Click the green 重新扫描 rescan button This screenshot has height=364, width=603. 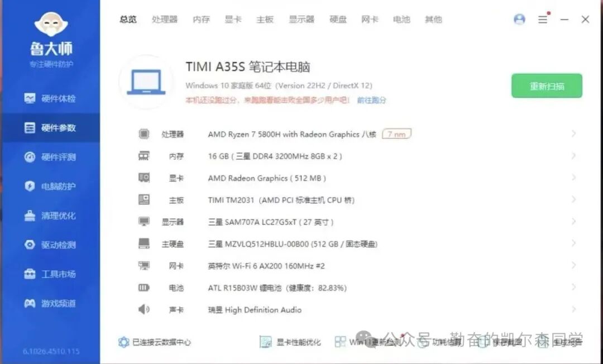point(547,85)
